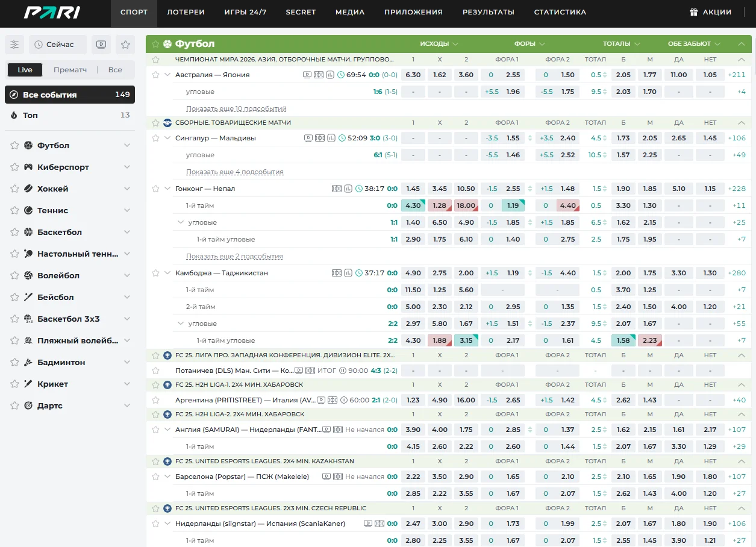Open statistics chart for Сингапур — Мальдивы
756x547 pixels.
tap(330, 138)
